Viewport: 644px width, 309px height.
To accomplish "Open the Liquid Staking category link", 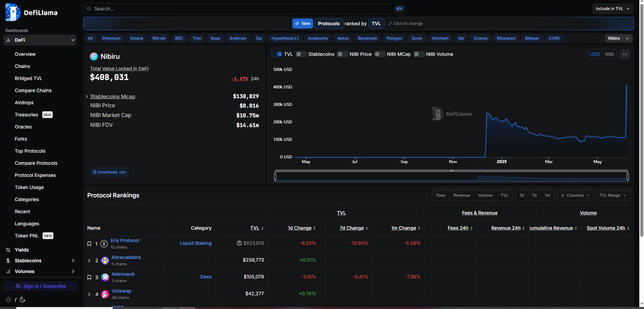I will tap(195, 243).
